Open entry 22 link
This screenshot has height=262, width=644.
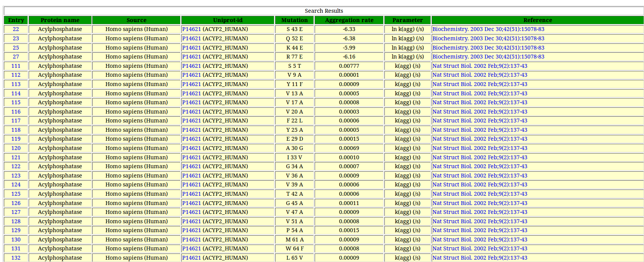pyautogui.click(x=16, y=29)
